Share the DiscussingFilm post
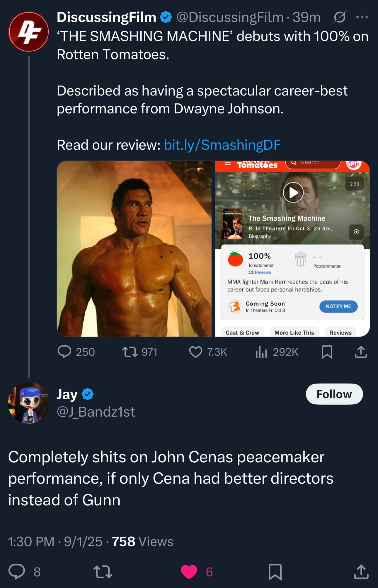The height and width of the screenshot is (588, 378). (x=361, y=352)
